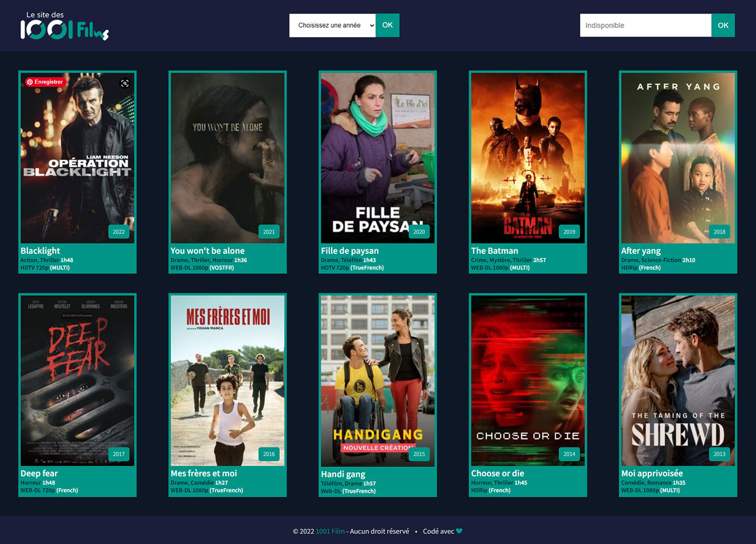The image size is (756, 544).
Task: Click 'HDRip (French)' under After yang
Action: 641,267
